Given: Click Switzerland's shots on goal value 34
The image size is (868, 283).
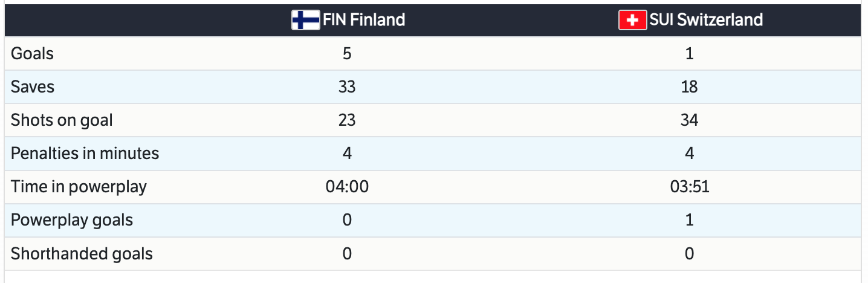Looking at the screenshot, I should 689,120.
